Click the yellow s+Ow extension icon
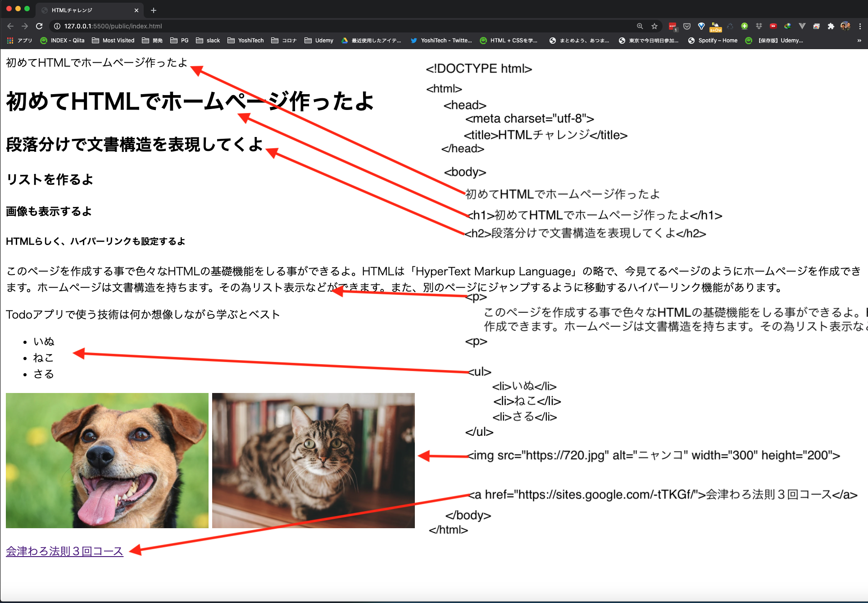Screen dimensions: 868x603 [716, 27]
